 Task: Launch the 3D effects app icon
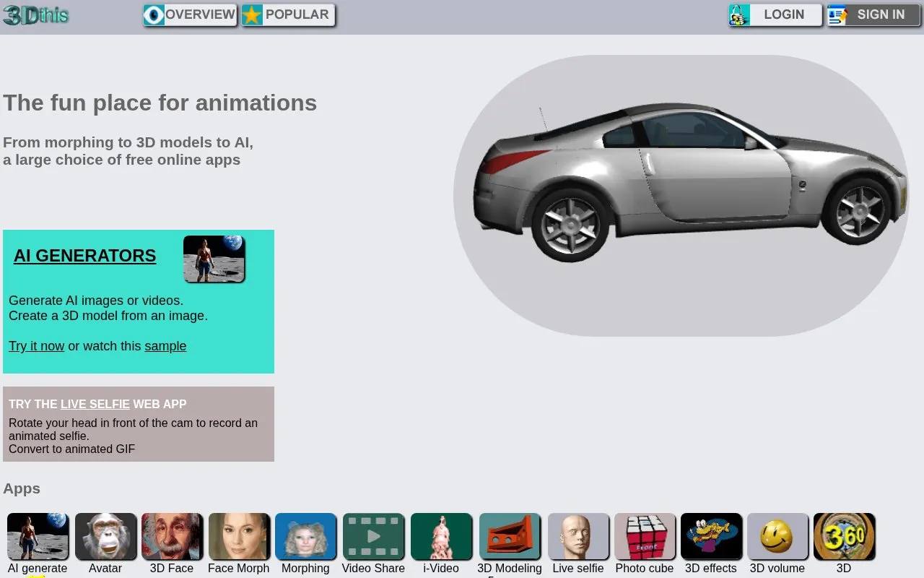click(x=711, y=536)
